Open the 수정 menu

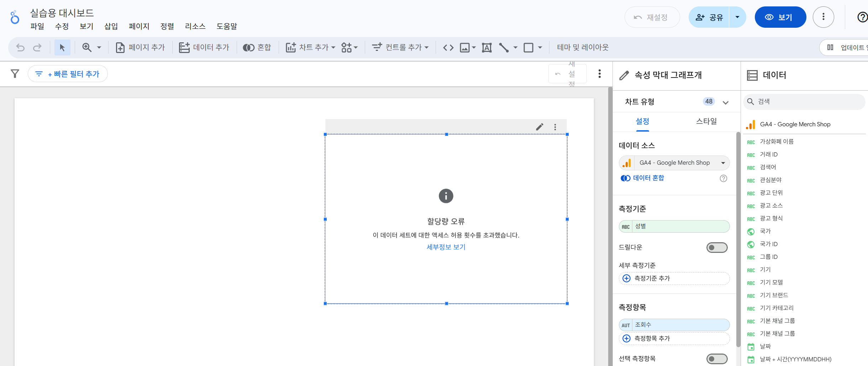pyautogui.click(x=62, y=26)
